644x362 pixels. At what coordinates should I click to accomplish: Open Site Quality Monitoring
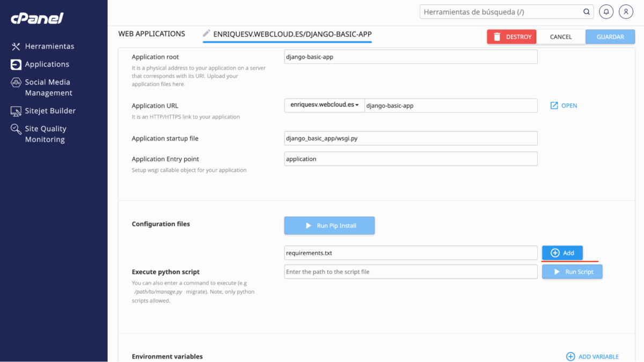tap(45, 134)
